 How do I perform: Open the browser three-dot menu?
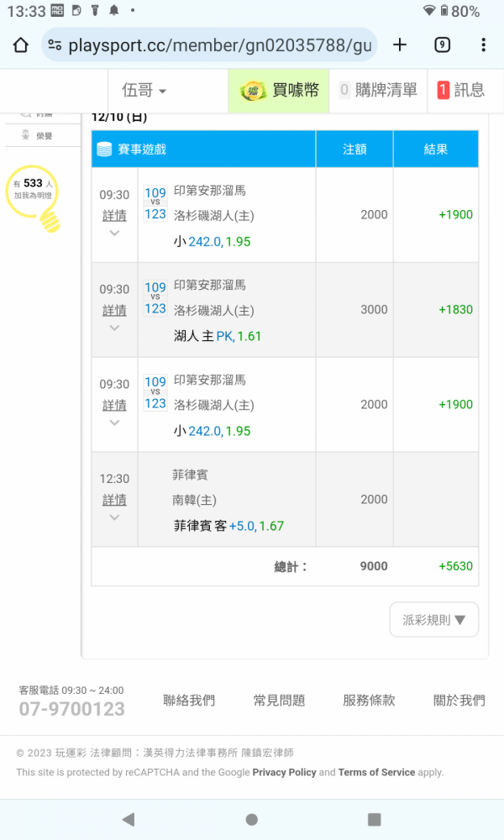(483, 45)
